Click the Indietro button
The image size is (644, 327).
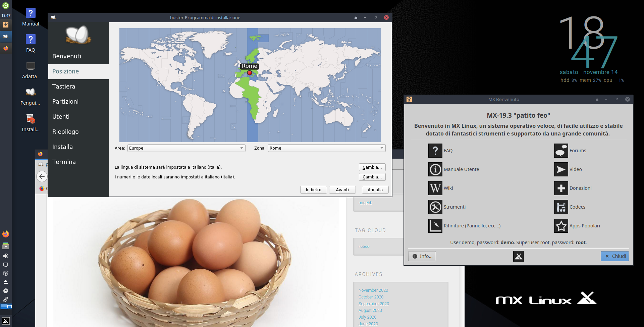[x=314, y=189]
